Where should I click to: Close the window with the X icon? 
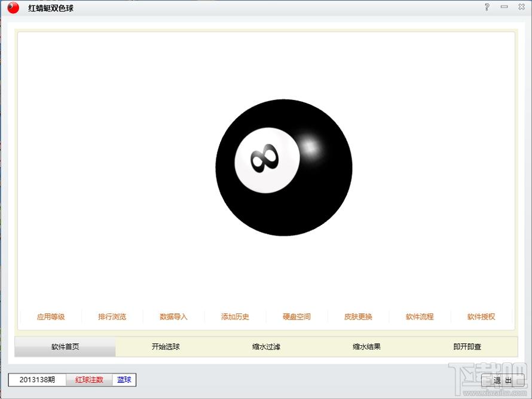click(x=521, y=7)
